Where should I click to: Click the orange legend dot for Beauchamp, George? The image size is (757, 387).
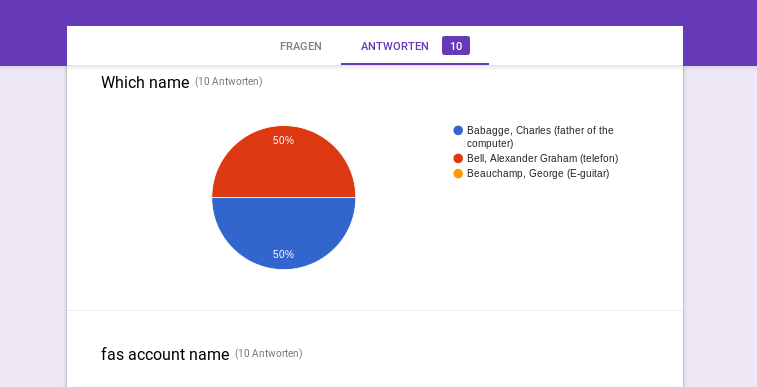pyautogui.click(x=458, y=173)
